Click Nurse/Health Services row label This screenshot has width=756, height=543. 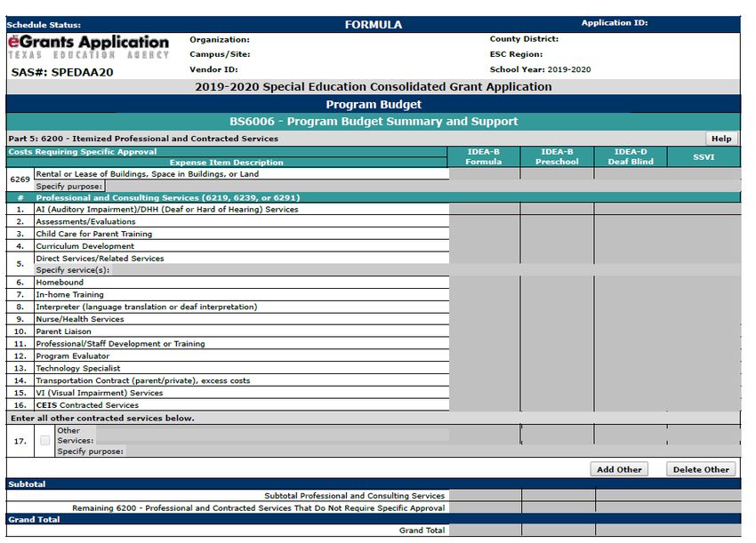coord(79,319)
